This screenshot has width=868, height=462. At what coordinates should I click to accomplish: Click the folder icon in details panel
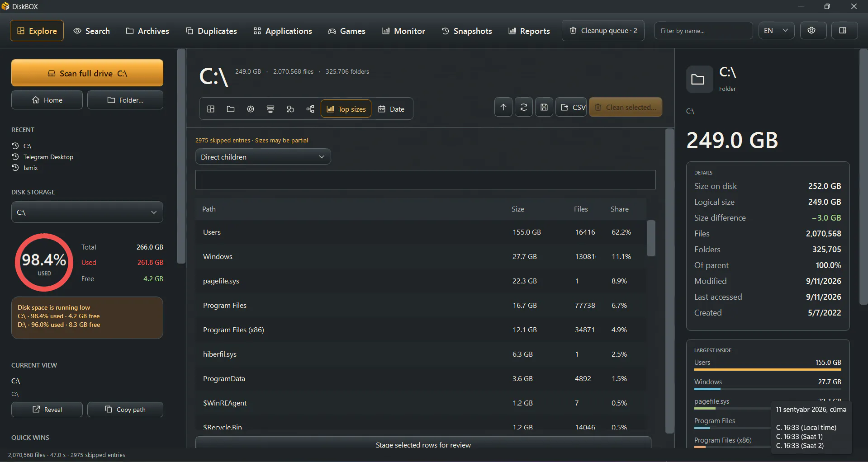699,80
